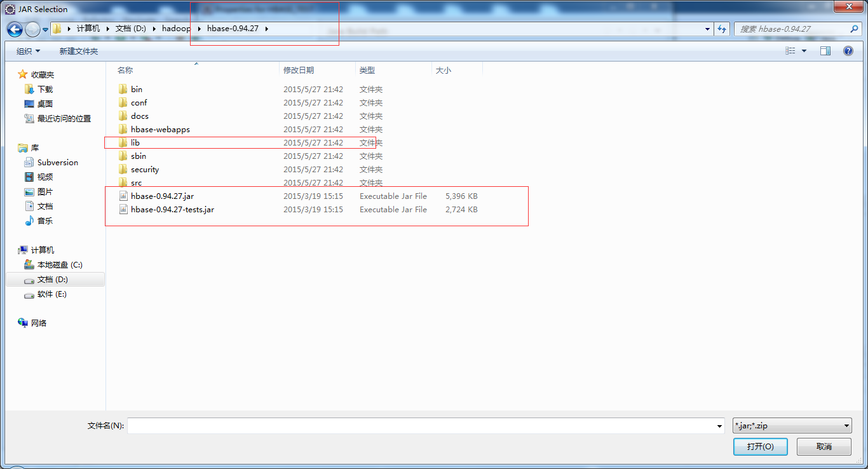Click the 取消 button
Viewport: 868px width, 469px height.
[x=824, y=447]
